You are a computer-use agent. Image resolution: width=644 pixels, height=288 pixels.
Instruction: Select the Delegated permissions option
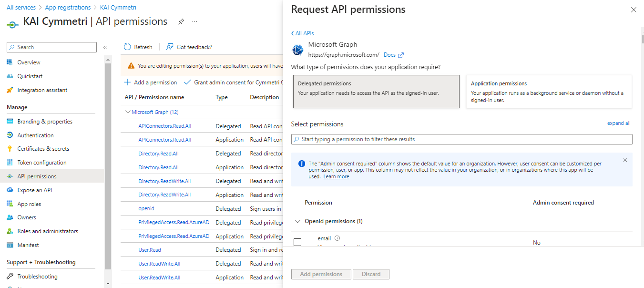(x=376, y=91)
